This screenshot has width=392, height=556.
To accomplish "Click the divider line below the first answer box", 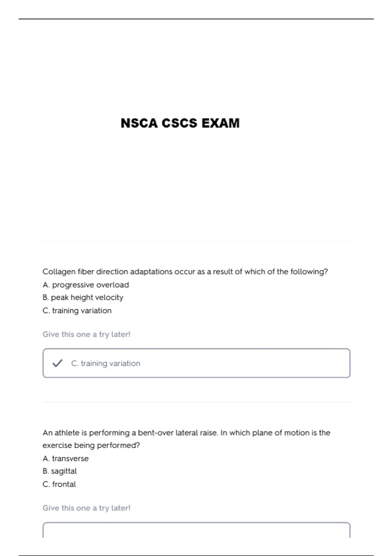I will tap(196, 402).
